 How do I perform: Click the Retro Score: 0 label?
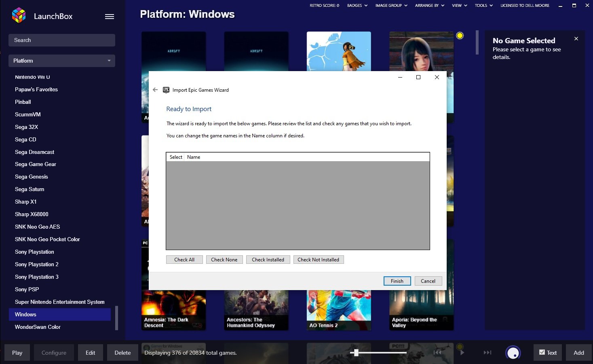click(x=324, y=6)
